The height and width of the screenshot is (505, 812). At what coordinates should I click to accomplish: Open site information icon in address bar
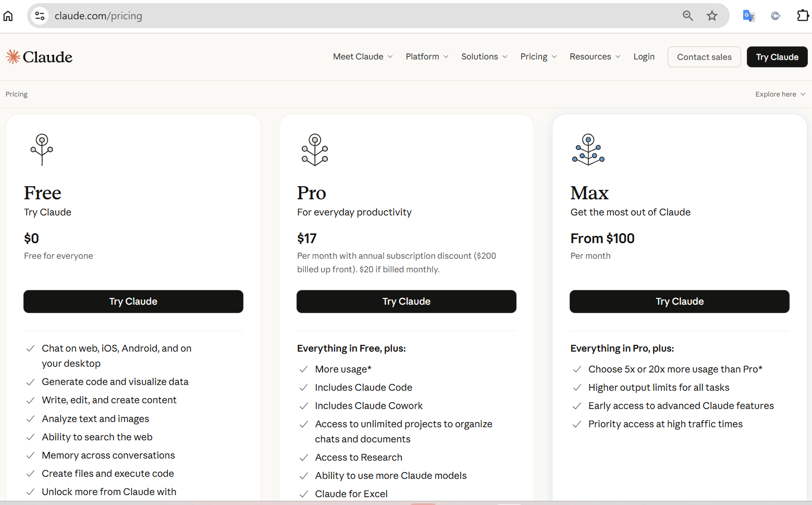(x=40, y=16)
